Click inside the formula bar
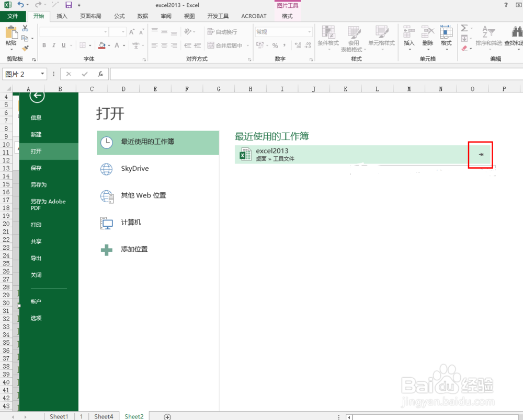Viewport: 523px width, 420px height. [x=316, y=74]
